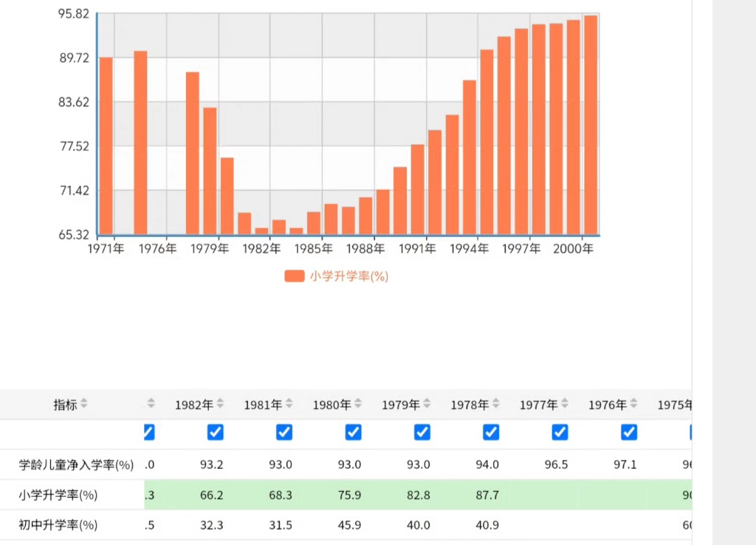Toggle the 1979年 column checkbox
The width and height of the screenshot is (756, 545).
pyautogui.click(x=422, y=432)
